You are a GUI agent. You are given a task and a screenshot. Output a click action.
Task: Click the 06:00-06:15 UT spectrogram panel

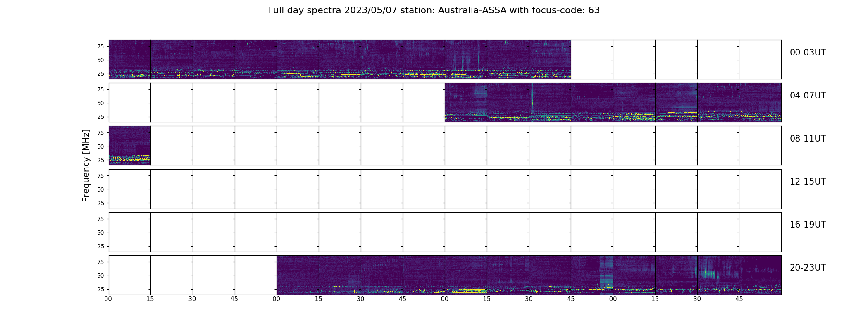coord(466,103)
